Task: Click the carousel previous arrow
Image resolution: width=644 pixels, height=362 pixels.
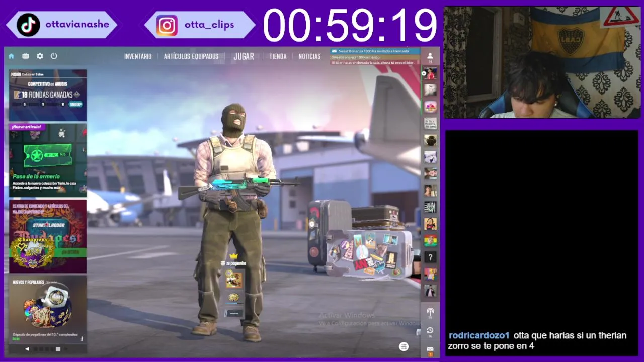Action: [x=27, y=349]
